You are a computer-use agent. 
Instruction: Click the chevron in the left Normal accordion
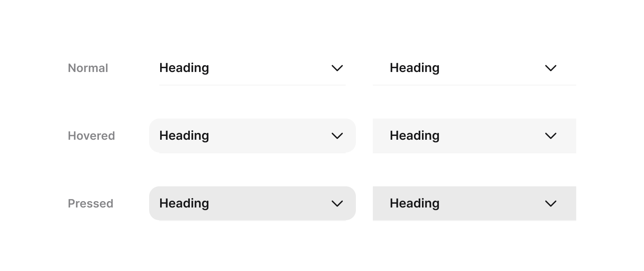(337, 68)
